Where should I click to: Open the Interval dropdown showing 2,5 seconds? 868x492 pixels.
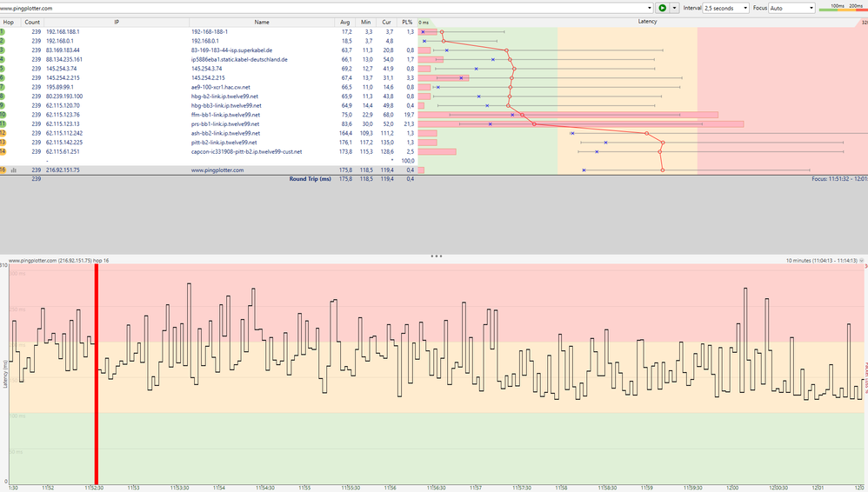(x=726, y=8)
